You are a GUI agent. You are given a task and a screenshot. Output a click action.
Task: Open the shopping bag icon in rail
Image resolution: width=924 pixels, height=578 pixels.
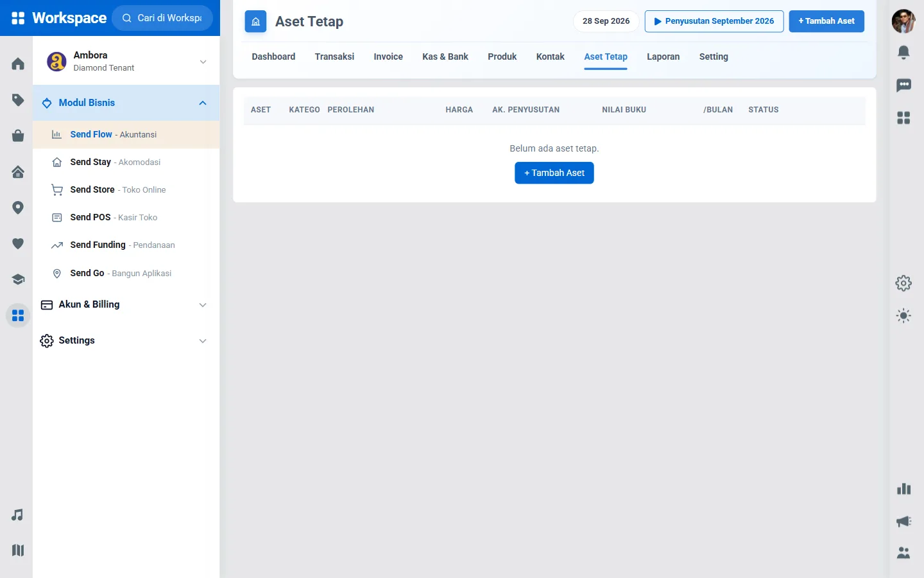(18, 136)
